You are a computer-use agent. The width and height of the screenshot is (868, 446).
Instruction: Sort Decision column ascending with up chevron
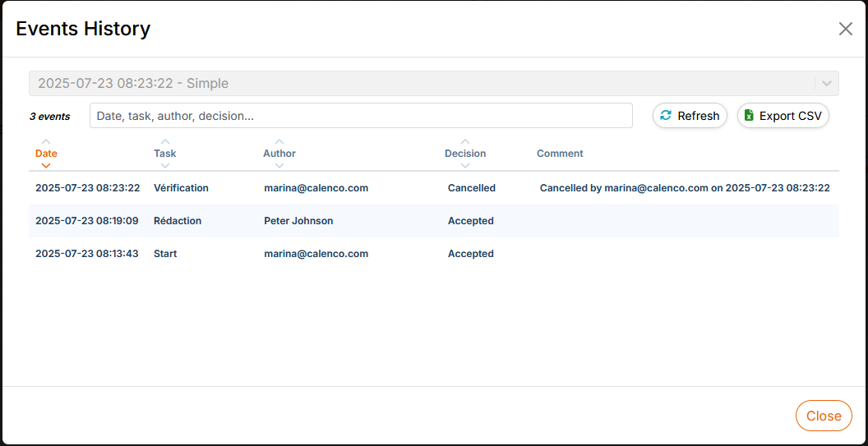(x=465, y=141)
